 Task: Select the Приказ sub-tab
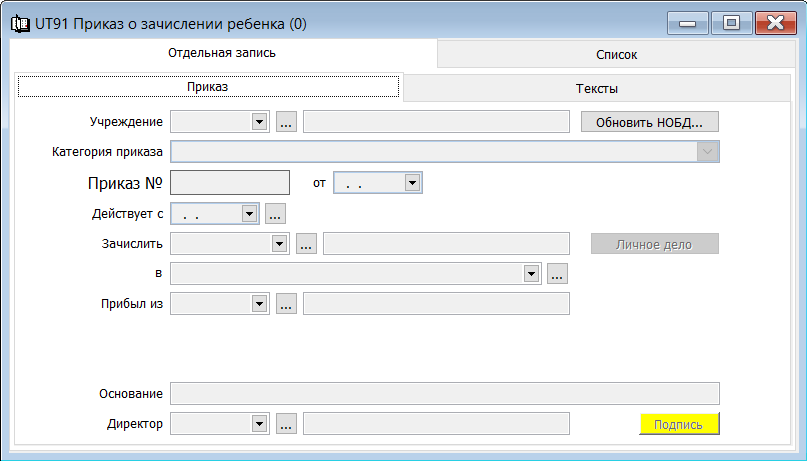pyautogui.click(x=208, y=86)
